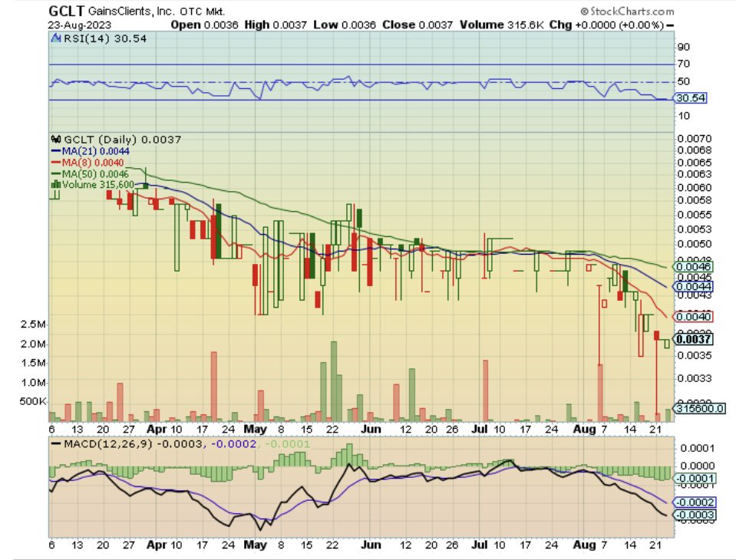The width and height of the screenshot is (736, 560).
Task: Click the red MA(8) legend line swatch
Action: pyautogui.click(x=56, y=163)
